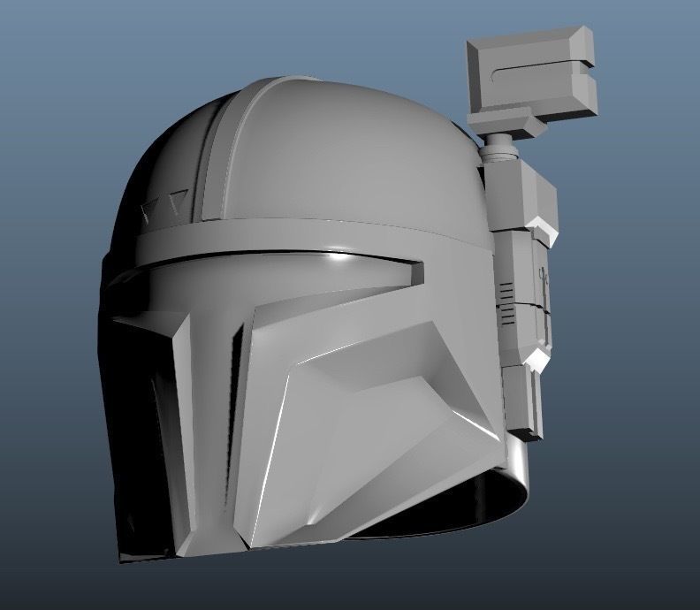The width and height of the screenshot is (700, 610).
Task: Click the cylindrical rangefinder swivel joint
Action: pyautogui.click(x=500, y=148)
